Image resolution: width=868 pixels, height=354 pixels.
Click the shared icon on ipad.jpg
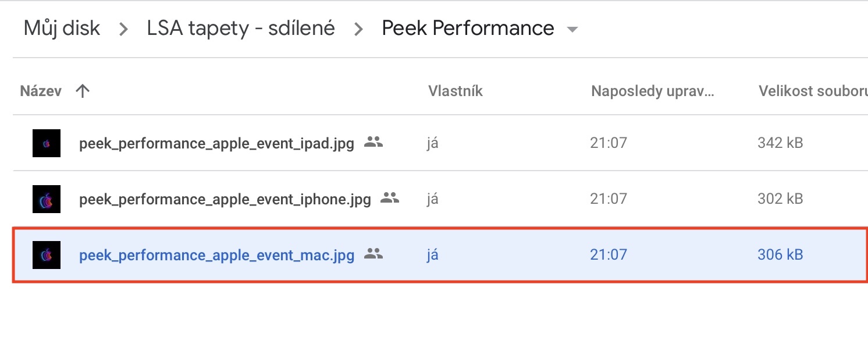373,142
